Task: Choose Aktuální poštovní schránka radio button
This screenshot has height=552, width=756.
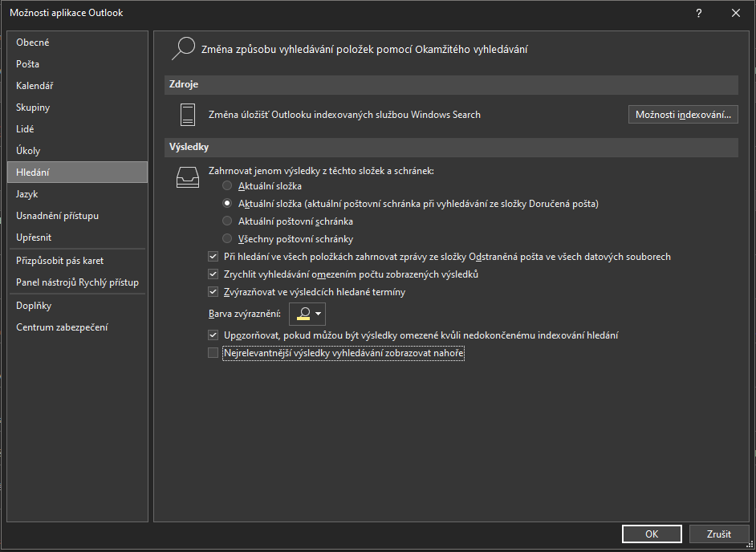Action: [x=227, y=221]
